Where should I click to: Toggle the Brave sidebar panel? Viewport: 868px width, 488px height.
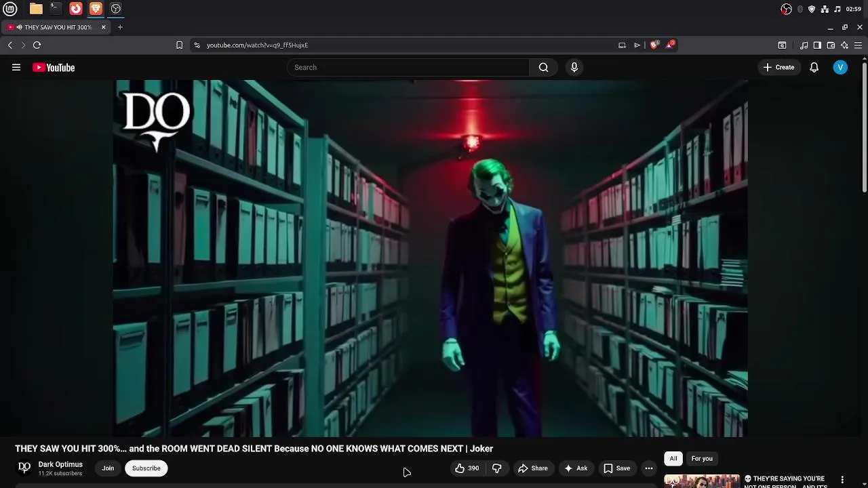(x=817, y=45)
